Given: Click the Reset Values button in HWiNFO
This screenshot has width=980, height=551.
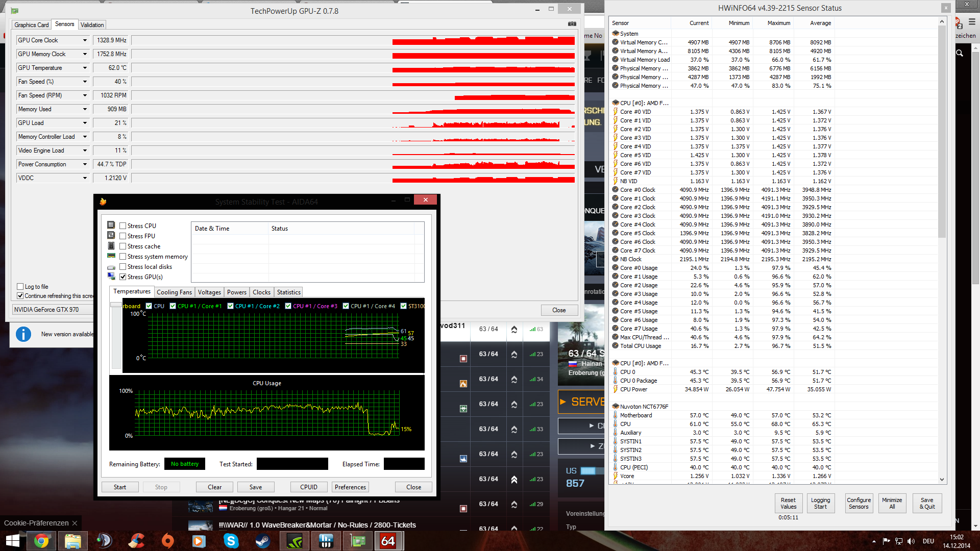Looking at the screenshot, I should [788, 503].
